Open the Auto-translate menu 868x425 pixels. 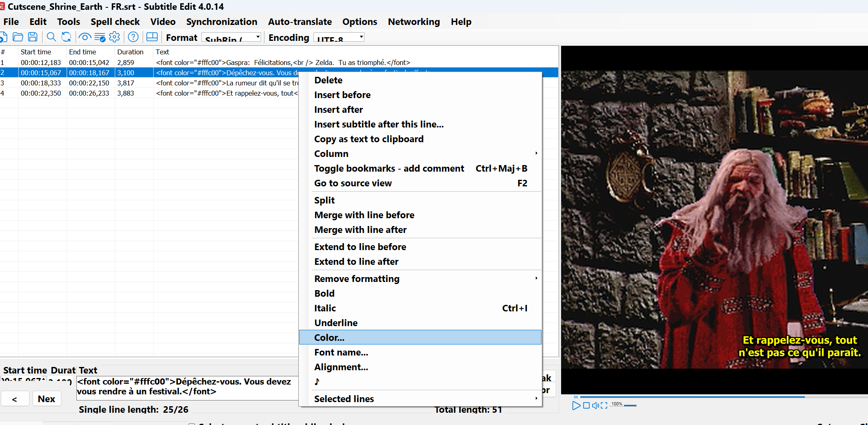click(300, 22)
